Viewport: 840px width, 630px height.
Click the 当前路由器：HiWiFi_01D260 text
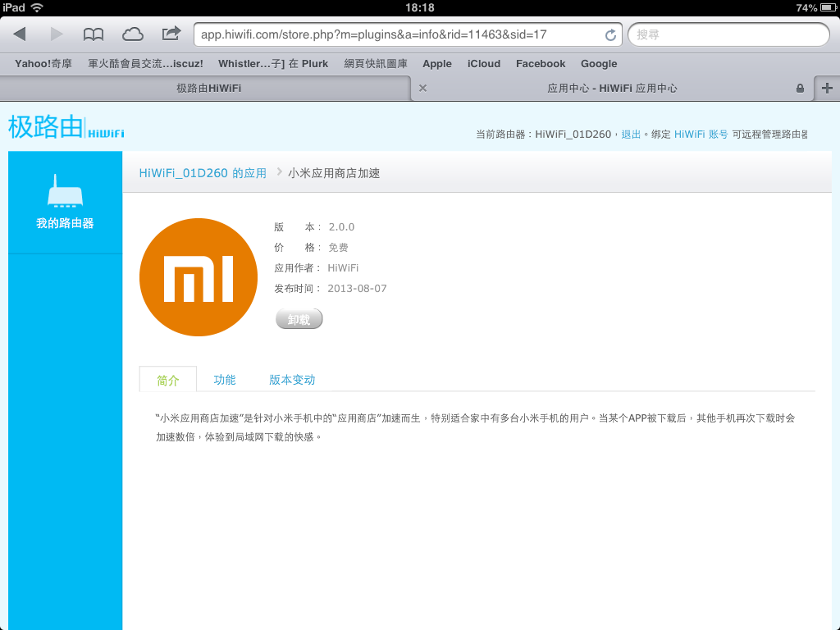click(x=543, y=135)
